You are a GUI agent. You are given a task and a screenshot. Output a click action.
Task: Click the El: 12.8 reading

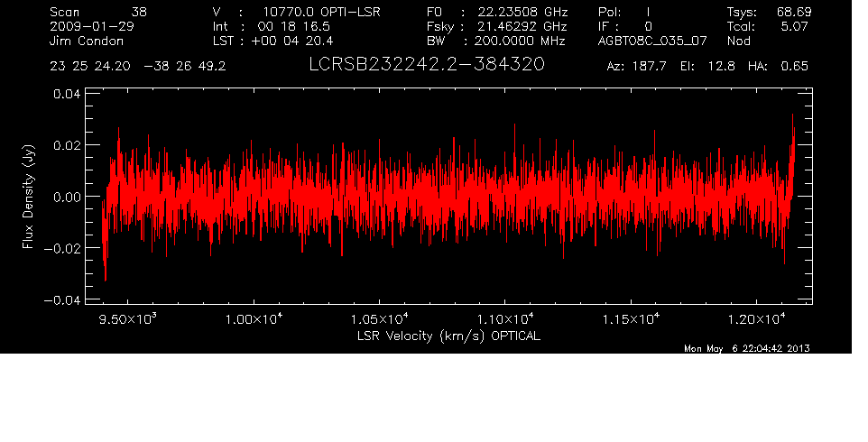click(x=707, y=67)
